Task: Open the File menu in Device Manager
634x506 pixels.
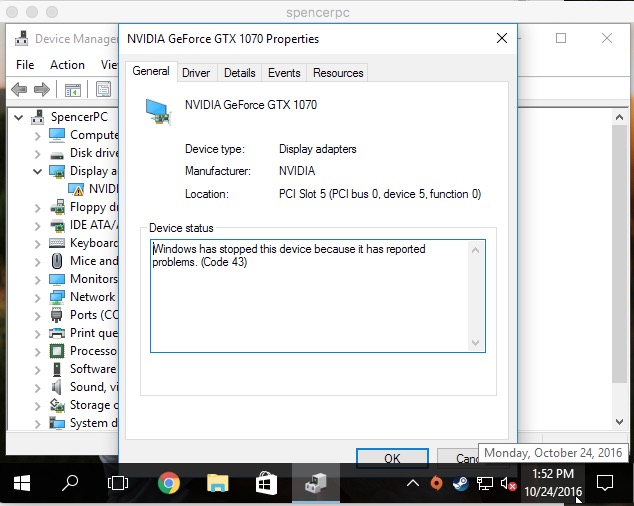Action: [x=25, y=65]
